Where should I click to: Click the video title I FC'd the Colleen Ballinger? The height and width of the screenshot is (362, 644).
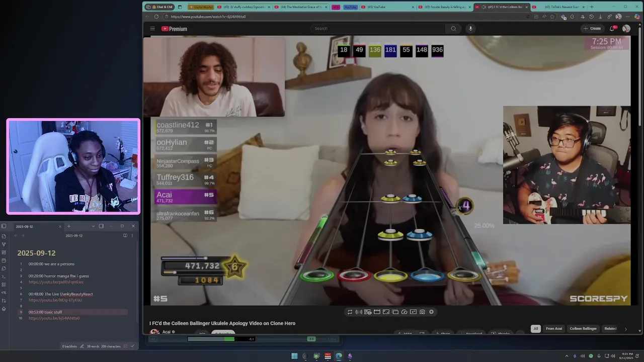click(x=222, y=323)
